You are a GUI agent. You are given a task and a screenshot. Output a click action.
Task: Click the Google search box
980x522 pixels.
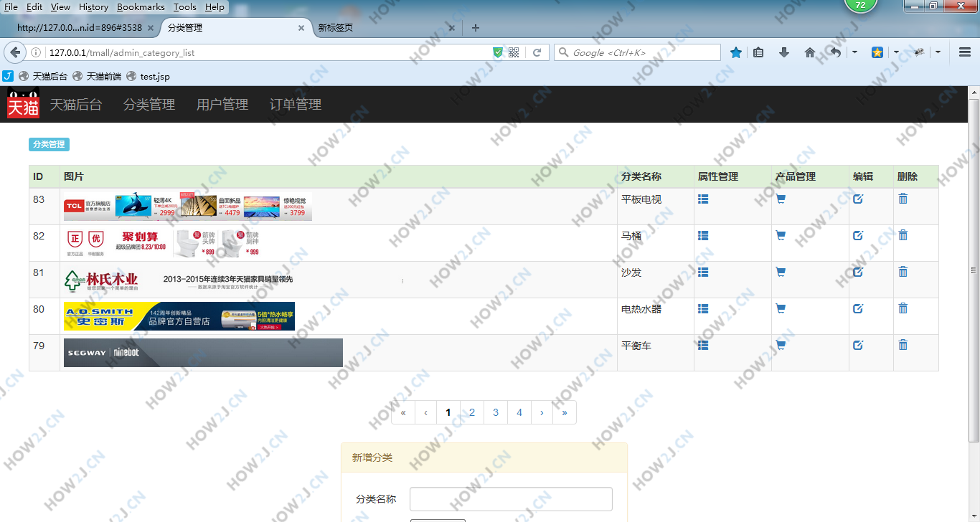click(637, 52)
